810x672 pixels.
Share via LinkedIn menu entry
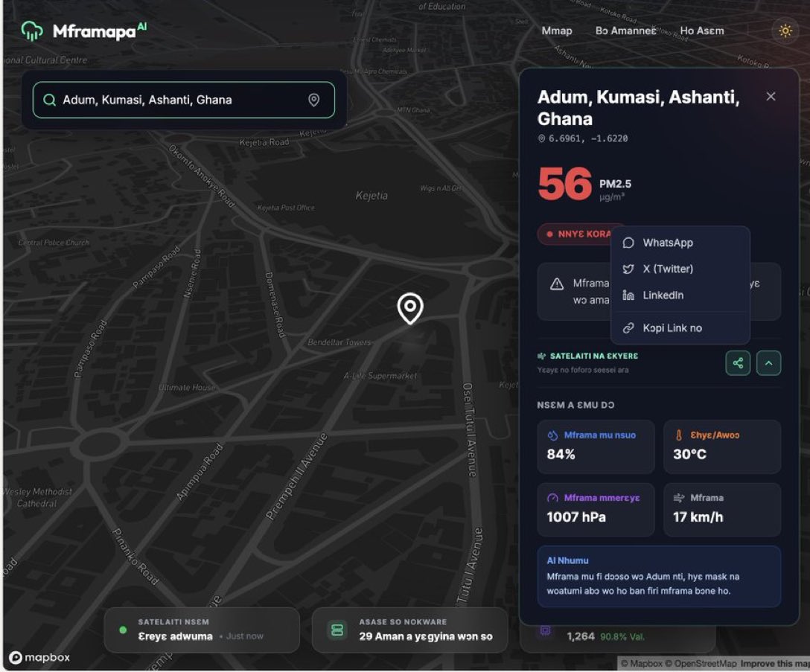(680, 295)
